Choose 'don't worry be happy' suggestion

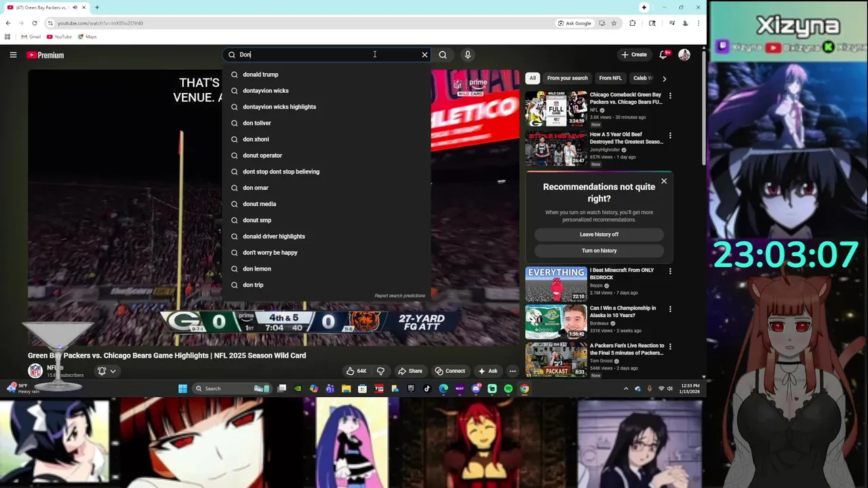pyautogui.click(x=326, y=253)
